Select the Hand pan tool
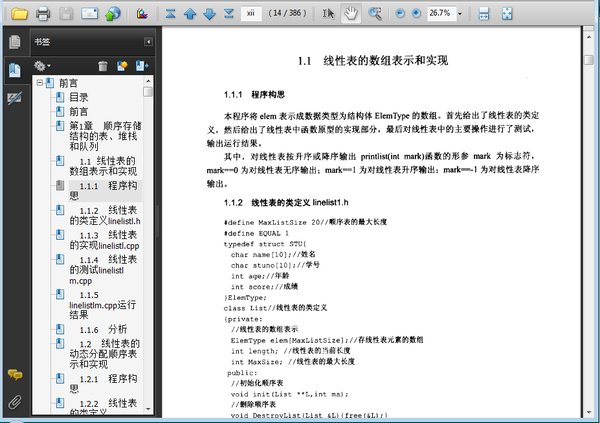600x423 pixels. [x=352, y=15]
